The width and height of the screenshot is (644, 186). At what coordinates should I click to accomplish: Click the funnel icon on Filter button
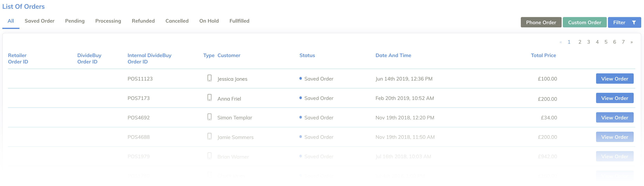[634, 23]
